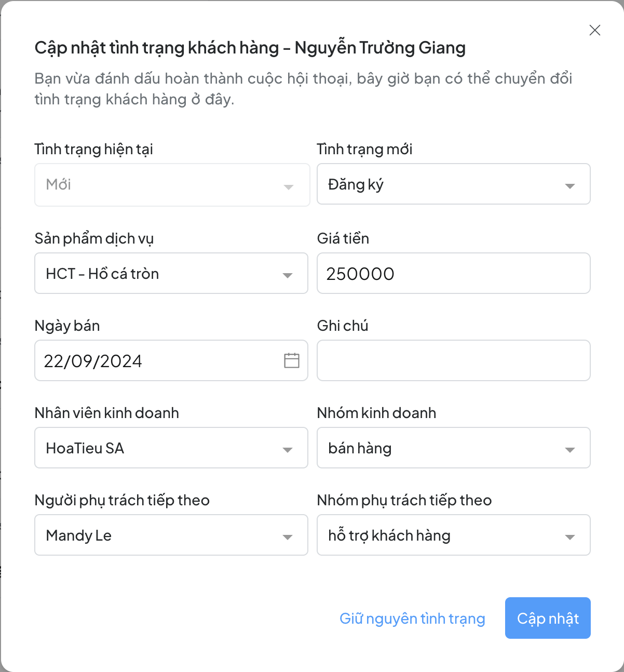Focus the Giá tiền field showing 250000
The image size is (624, 672).
453,274
